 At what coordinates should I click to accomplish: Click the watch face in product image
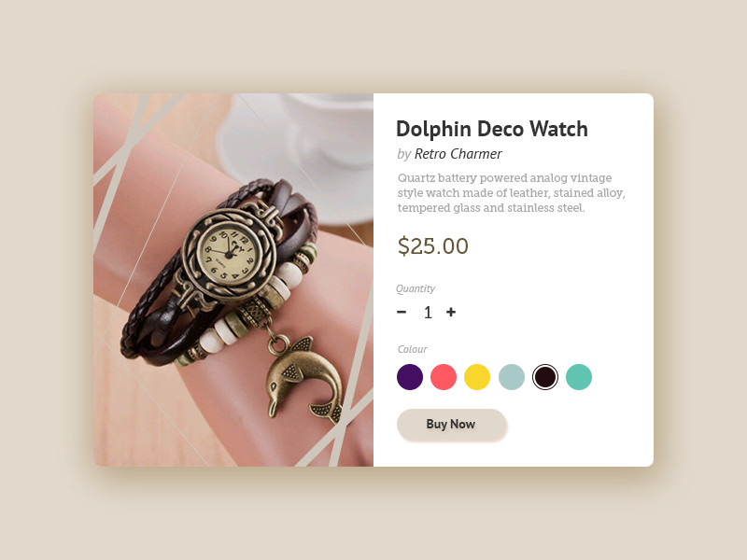[229, 254]
